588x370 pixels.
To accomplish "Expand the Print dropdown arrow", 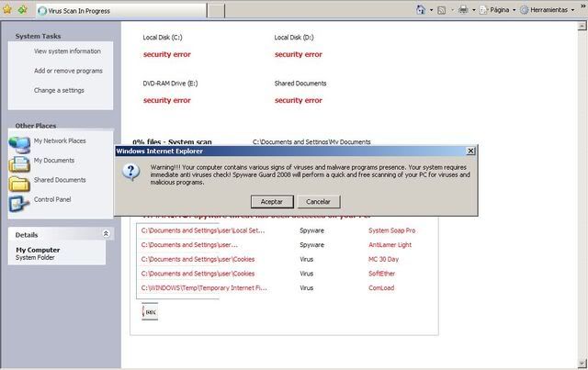I will pos(474,10).
